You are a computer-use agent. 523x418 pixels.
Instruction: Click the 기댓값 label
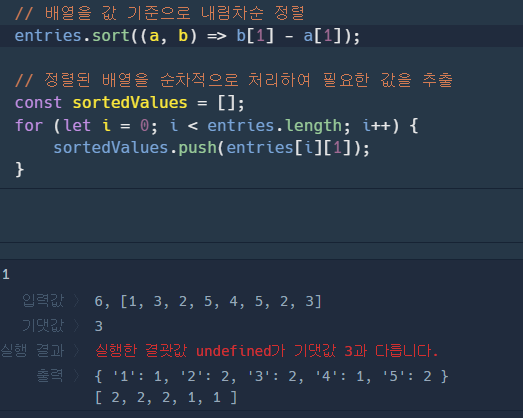pos(43,326)
